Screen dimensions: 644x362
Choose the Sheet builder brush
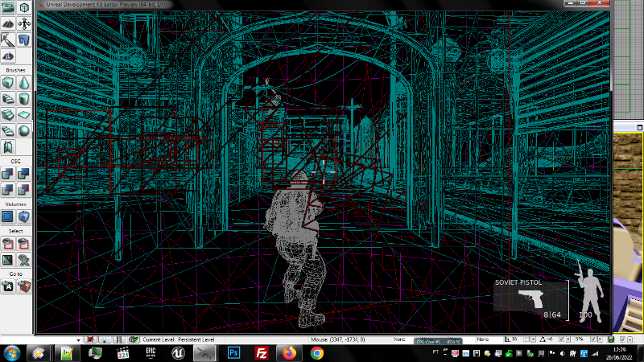[x=24, y=115]
